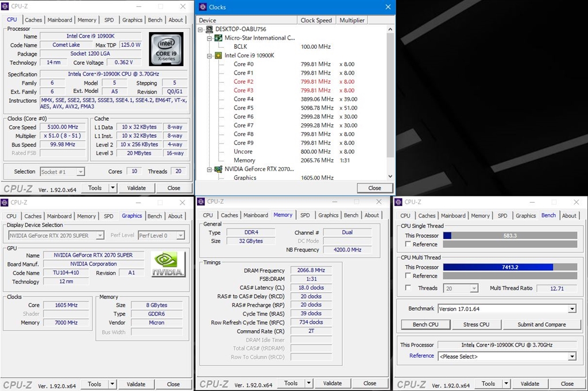Switch to Graphics tab in Memory CPU-Z window
Viewport: 588px width, 391px height.
coord(328,215)
